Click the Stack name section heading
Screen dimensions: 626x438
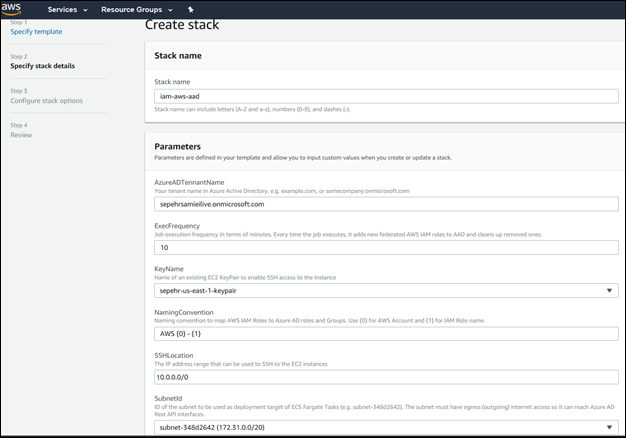coord(178,55)
